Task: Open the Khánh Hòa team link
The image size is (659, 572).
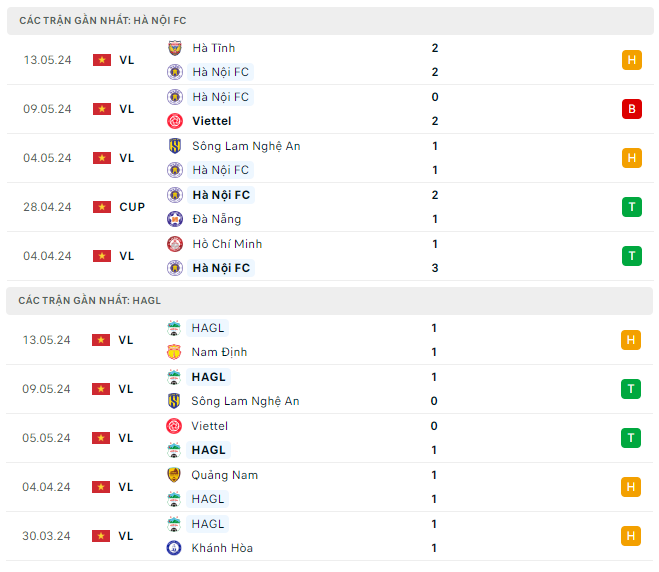Action: coord(223,548)
